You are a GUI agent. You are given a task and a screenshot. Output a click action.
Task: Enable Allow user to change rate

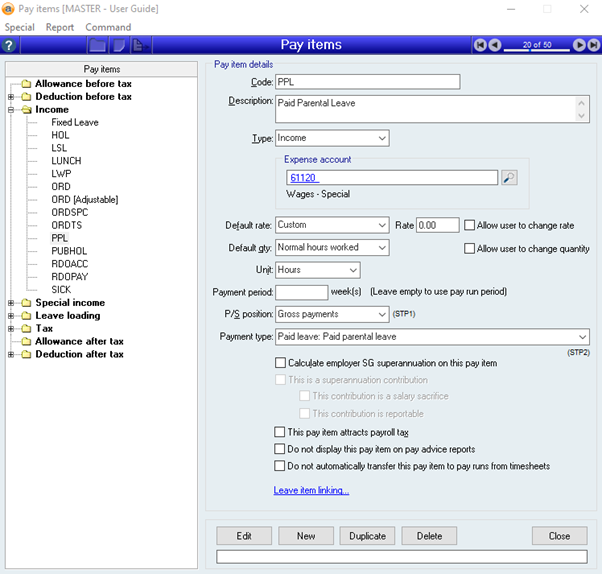coord(469,225)
